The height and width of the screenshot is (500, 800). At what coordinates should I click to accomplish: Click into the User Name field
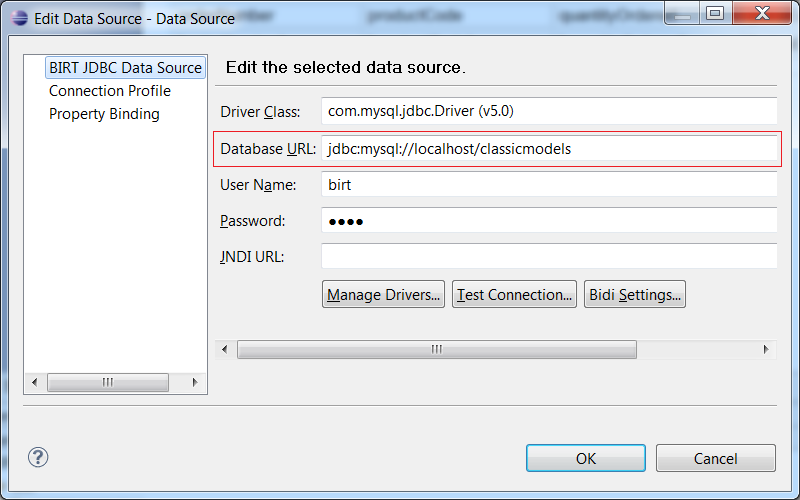coord(548,185)
